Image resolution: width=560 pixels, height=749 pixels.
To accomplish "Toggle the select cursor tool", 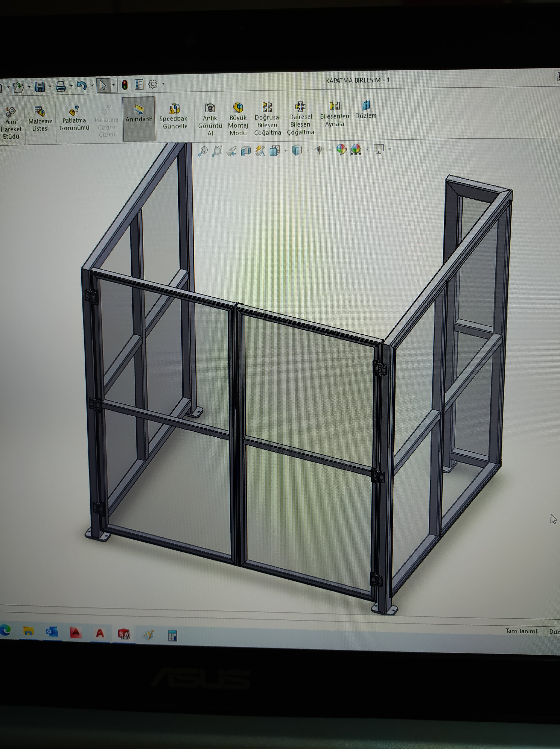I will point(103,85).
